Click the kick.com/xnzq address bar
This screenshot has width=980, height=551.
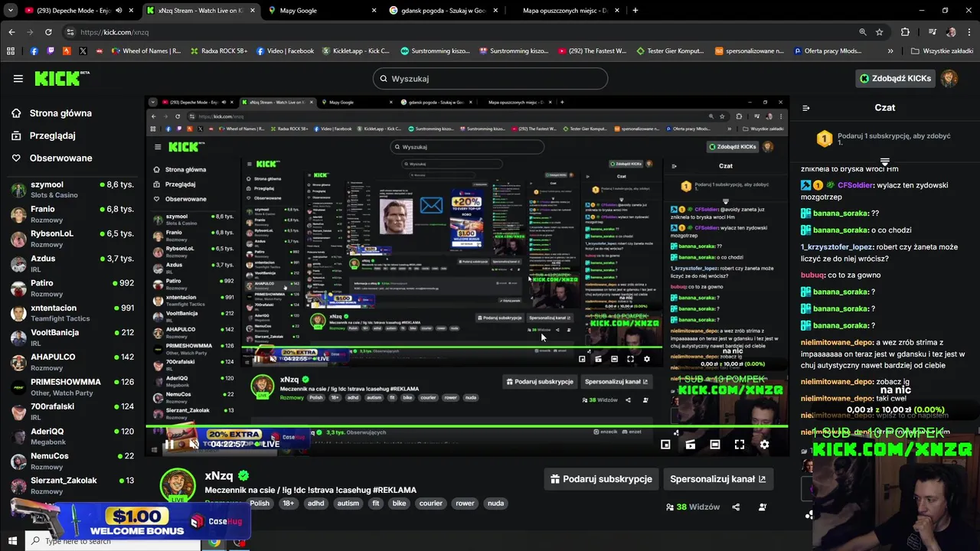tap(459, 32)
